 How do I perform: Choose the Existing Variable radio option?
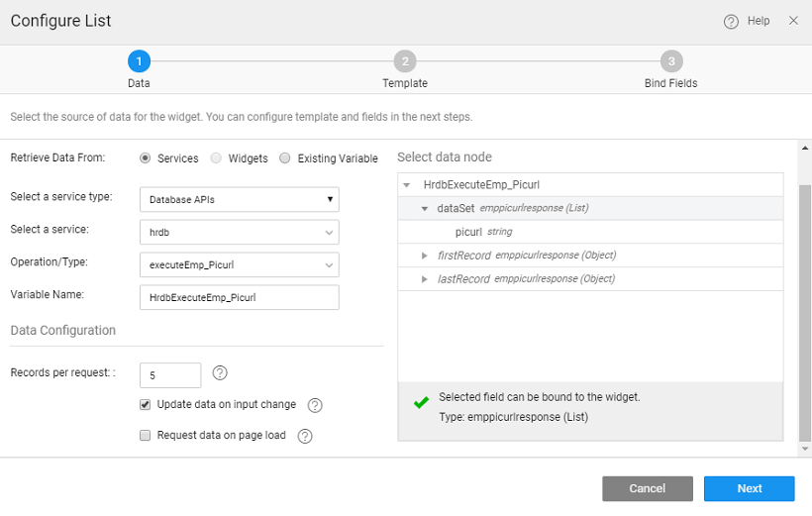pyautogui.click(x=285, y=158)
